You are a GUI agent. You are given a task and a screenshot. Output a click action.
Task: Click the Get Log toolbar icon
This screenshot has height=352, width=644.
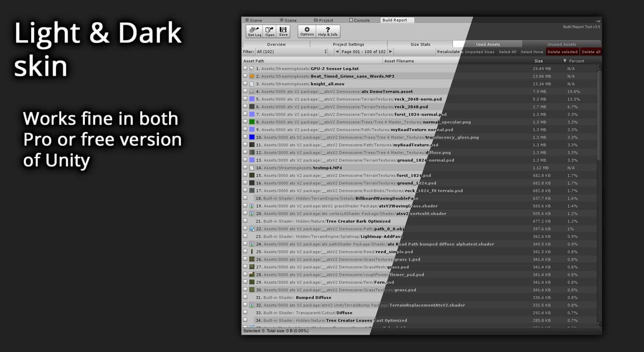click(x=254, y=31)
